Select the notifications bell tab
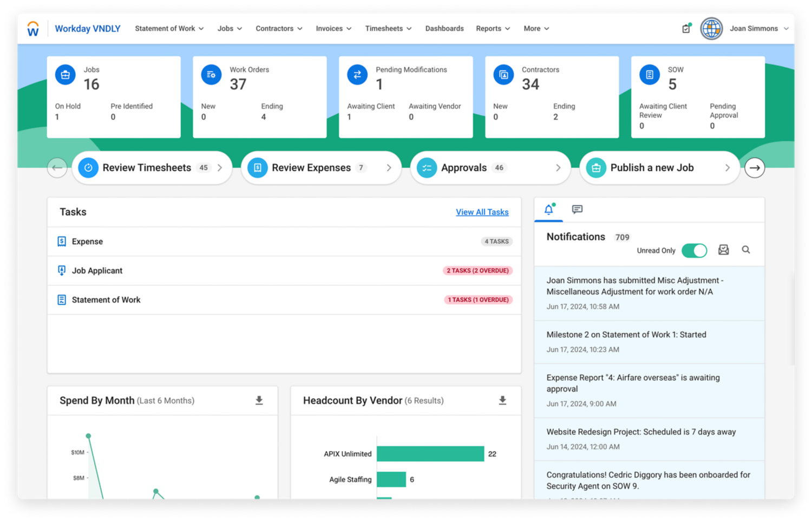The width and height of the screenshot is (812, 521). click(x=548, y=210)
